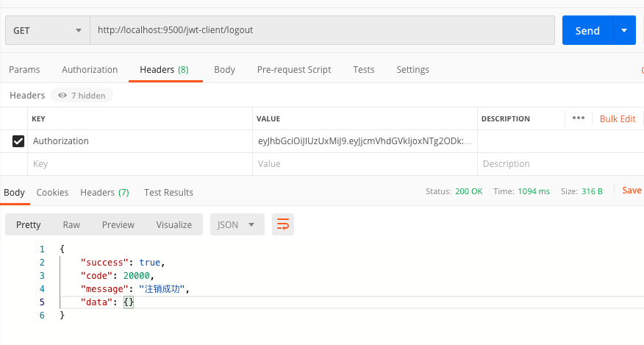Click the request URL input field
Screen dimensions: 644x345
pos(322,31)
